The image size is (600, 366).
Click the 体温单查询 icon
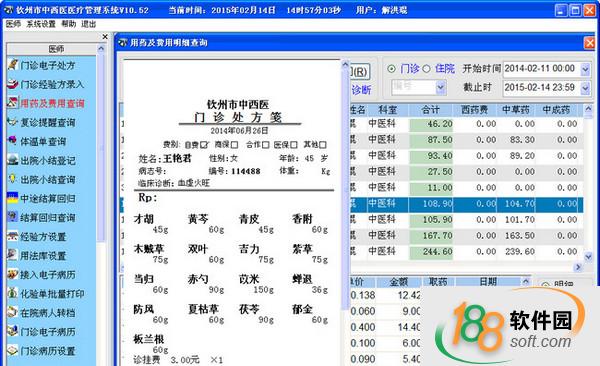pyautogui.click(x=13, y=141)
